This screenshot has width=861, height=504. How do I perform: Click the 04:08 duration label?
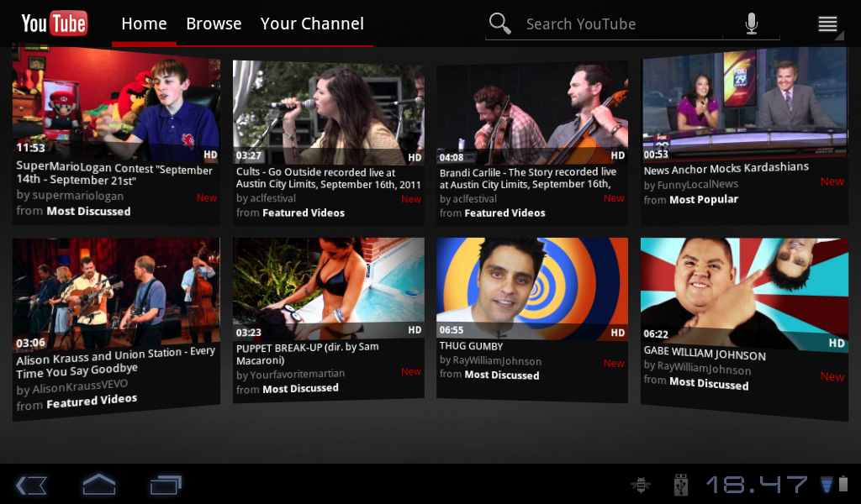pyautogui.click(x=452, y=158)
